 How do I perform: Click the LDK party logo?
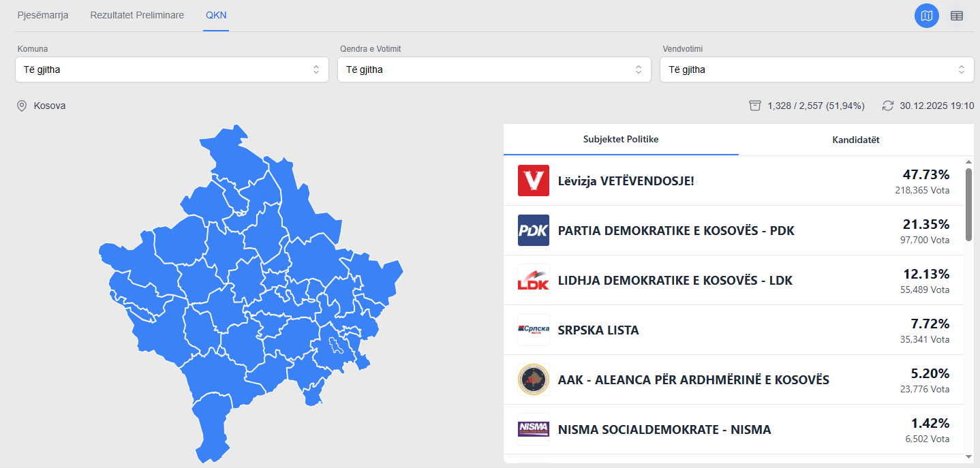533,280
